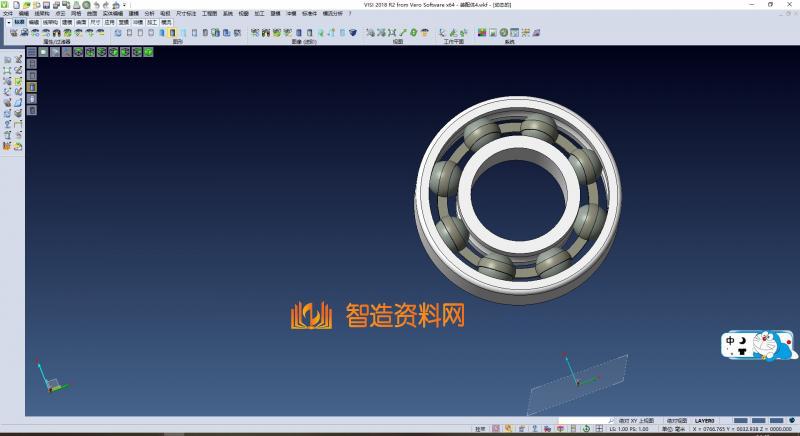Open the 标准件 menu
The height and width of the screenshot is (436, 800).
309,13
